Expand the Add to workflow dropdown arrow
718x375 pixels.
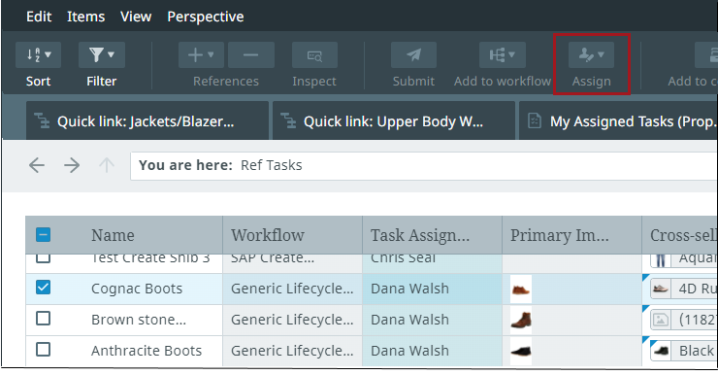(x=512, y=55)
